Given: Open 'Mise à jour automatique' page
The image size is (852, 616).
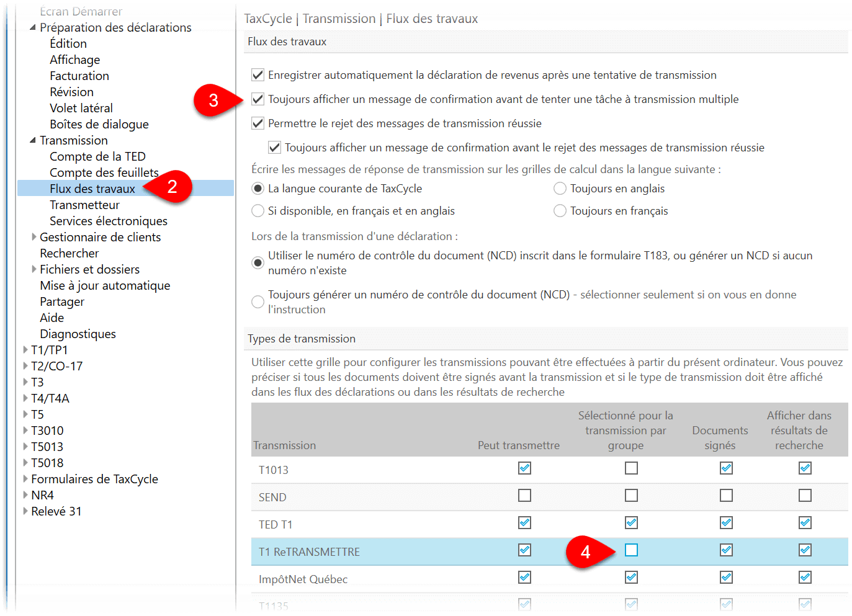Looking at the screenshot, I should coord(105,285).
